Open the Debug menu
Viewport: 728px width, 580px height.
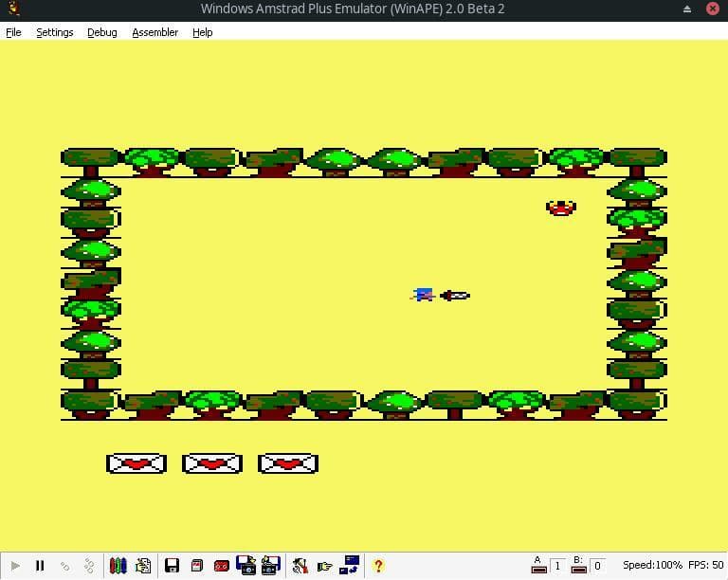pyautogui.click(x=102, y=32)
